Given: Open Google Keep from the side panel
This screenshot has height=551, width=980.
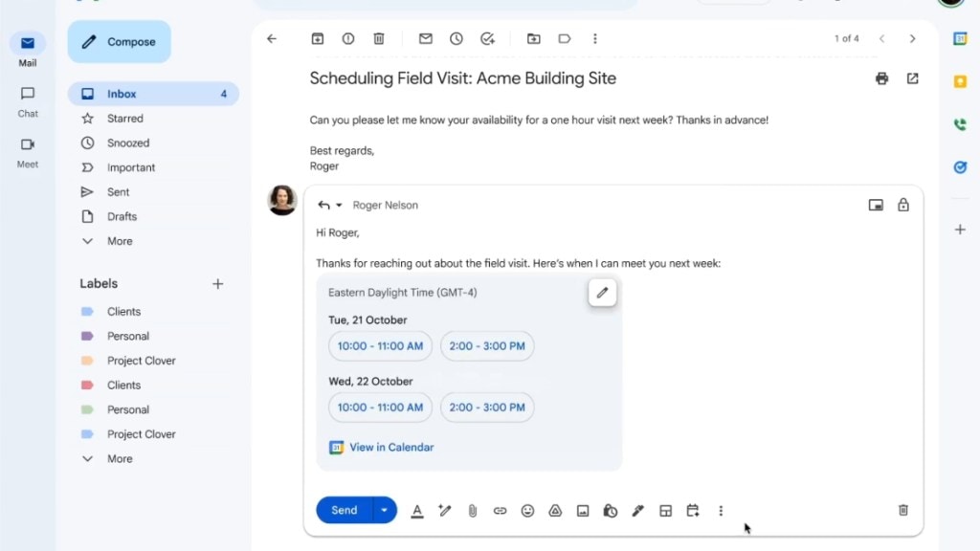Looking at the screenshot, I should [959, 83].
